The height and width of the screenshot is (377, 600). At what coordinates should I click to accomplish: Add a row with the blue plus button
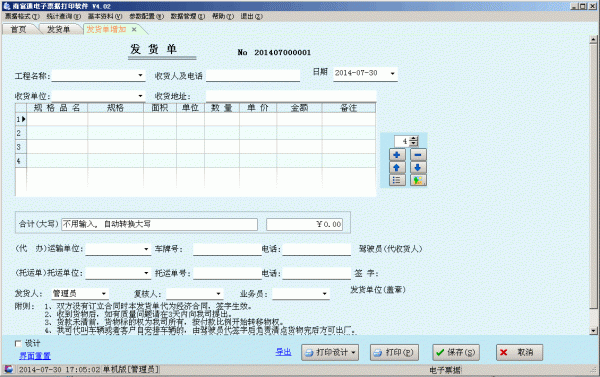pyautogui.click(x=397, y=155)
